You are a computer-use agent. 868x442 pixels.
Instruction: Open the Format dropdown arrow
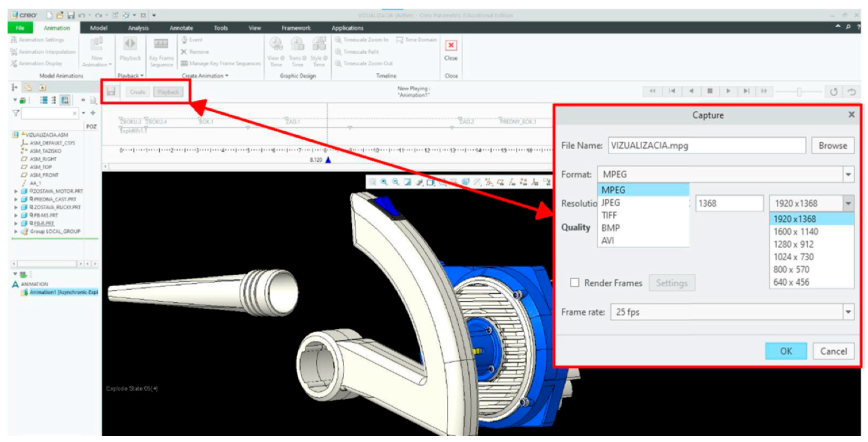(x=848, y=174)
